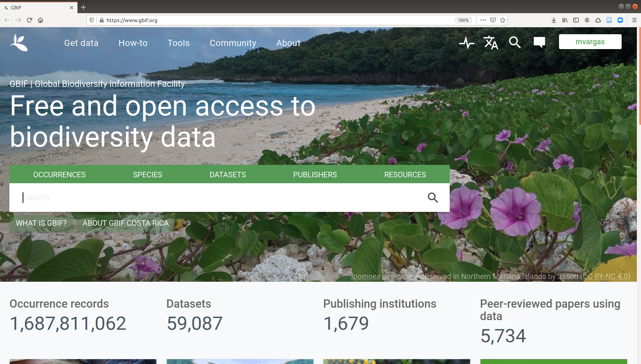Viewport: 641px width, 364px height.
Task: Select the SPECIES search tab
Action: click(x=147, y=175)
